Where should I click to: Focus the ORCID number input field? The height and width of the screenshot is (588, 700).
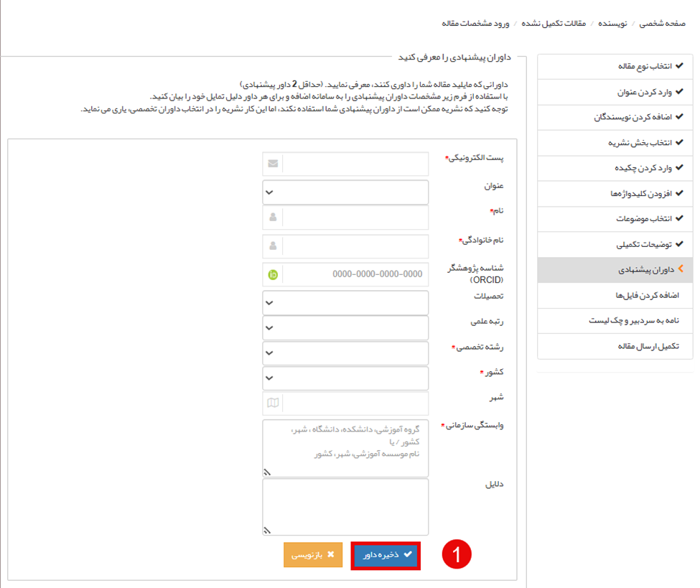click(x=356, y=274)
